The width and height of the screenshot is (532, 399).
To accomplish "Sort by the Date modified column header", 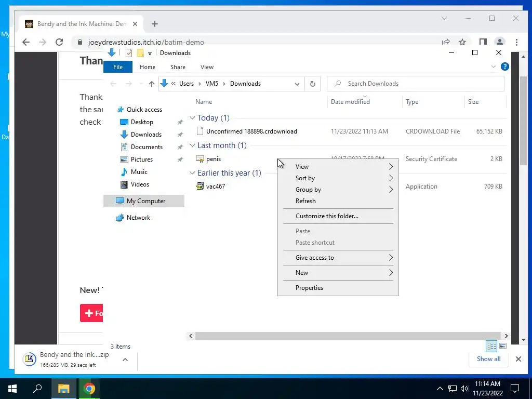I will (350, 102).
